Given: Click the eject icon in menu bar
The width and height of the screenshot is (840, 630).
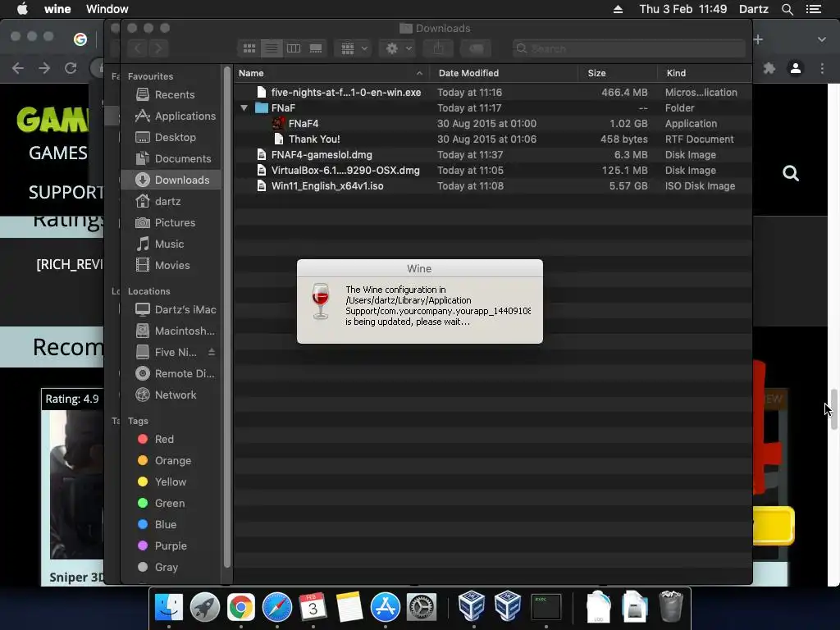Looking at the screenshot, I should pos(618,9).
